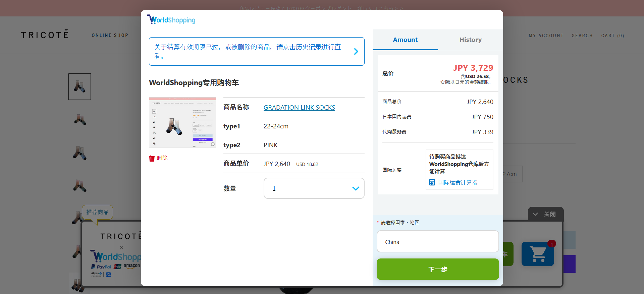Click the 22-24cm type1 value

pos(276,126)
